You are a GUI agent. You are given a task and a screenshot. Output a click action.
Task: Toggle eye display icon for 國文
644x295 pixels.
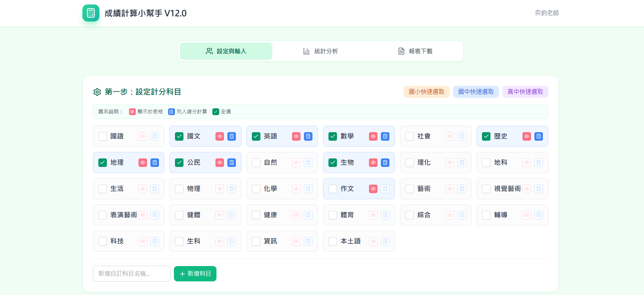click(x=220, y=136)
